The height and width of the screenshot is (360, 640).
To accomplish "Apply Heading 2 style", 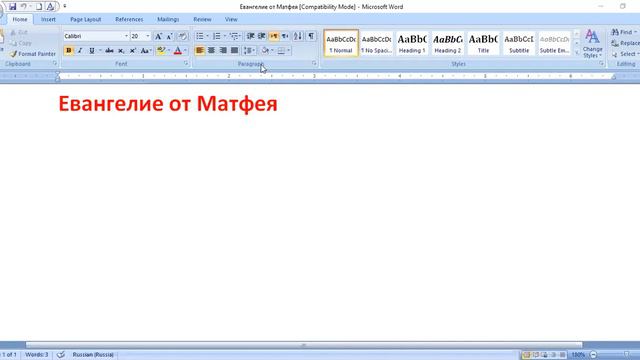I will [x=447, y=43].
